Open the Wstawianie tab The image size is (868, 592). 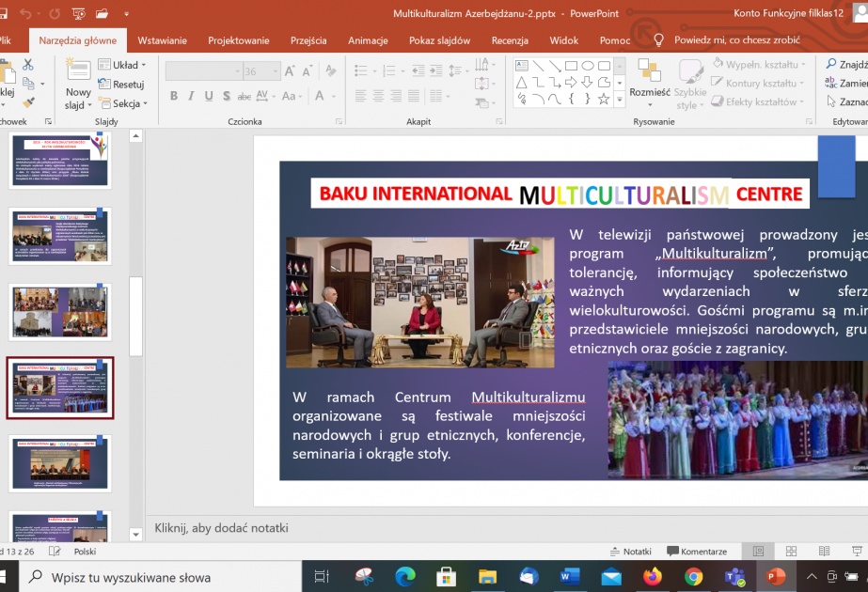[x=162, y=40]
